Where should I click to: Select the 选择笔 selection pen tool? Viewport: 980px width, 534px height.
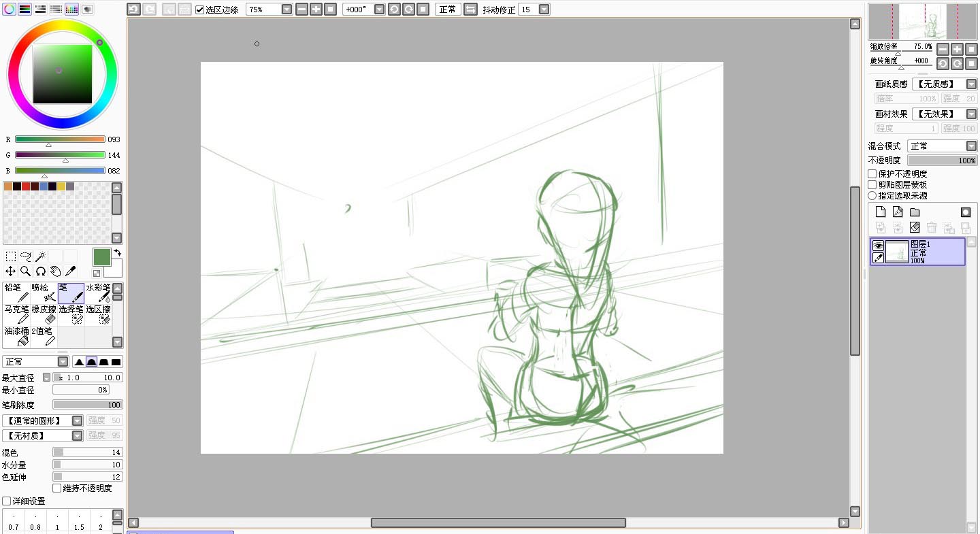(x=71, y=314)
